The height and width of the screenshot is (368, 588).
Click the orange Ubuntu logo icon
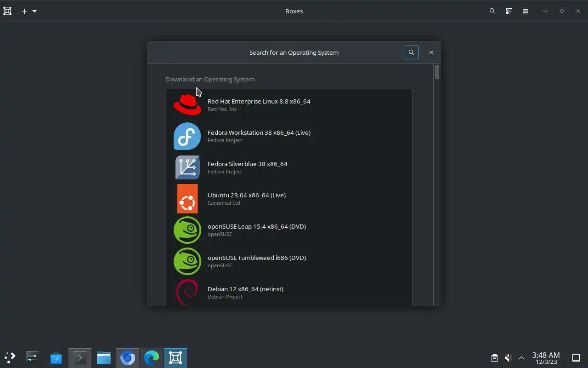(x=187, y=199)
